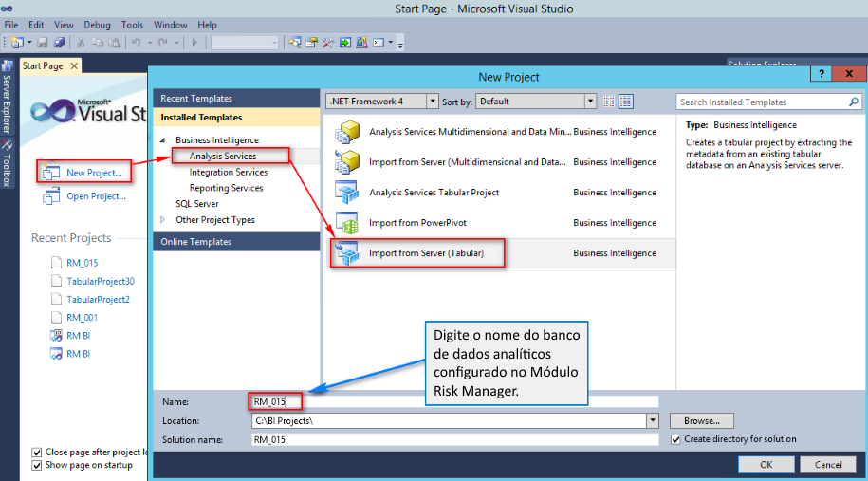
Task: Select SQL Server in template tree
Action: coord(197,204)
